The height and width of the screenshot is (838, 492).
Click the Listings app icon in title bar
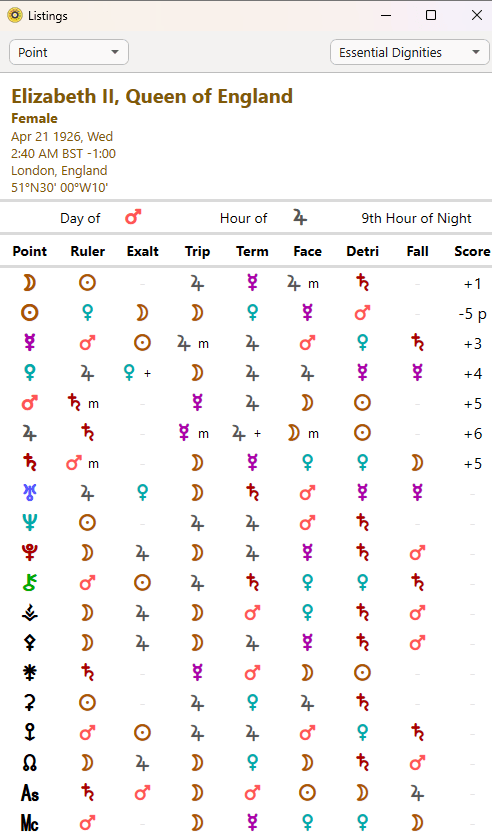click(x=14, y=15)
